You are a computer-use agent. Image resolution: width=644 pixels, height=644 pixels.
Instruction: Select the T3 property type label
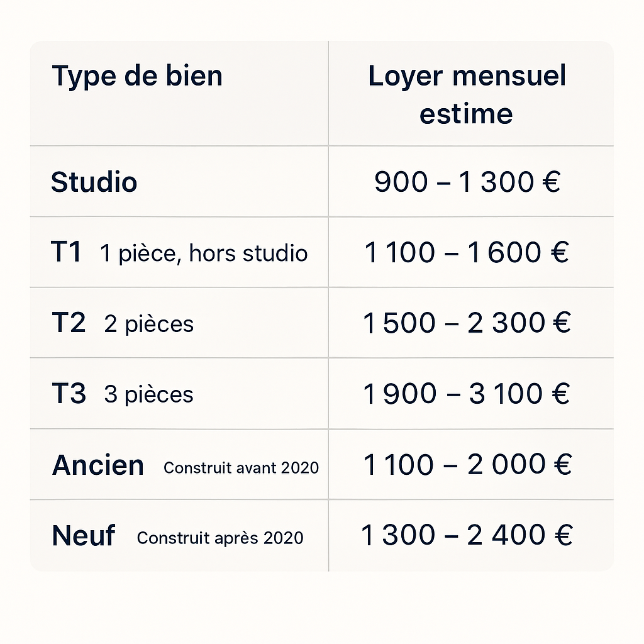pos(68,394)
